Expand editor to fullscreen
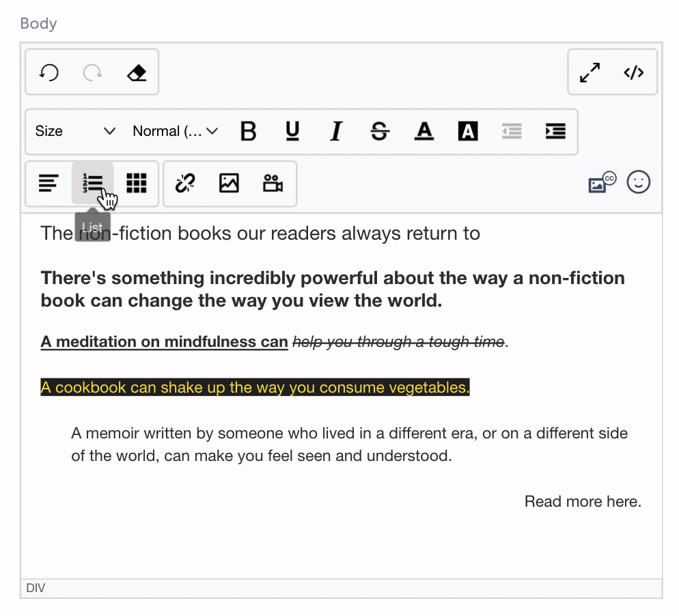Viewport: 679px width, 616px height. pos(590,72)
